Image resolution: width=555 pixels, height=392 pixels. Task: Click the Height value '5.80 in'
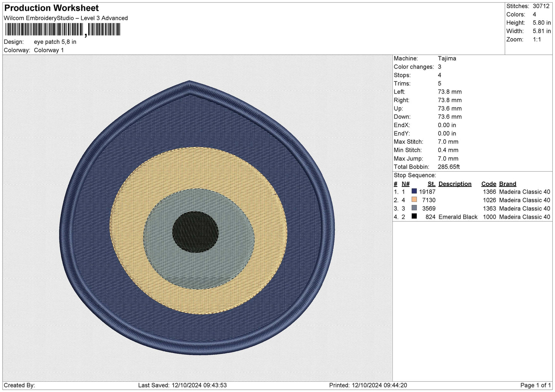pyautogui.click(x=542, y=23)
